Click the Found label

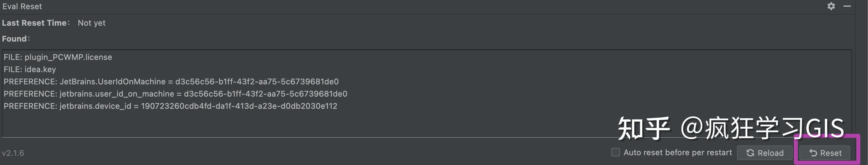[x=14, y=38]
